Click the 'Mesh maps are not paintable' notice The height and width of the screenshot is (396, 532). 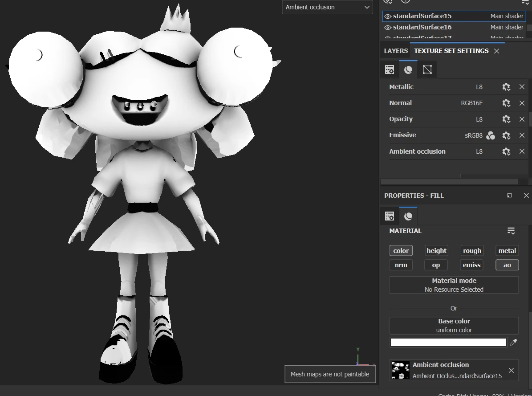[330, 374]
